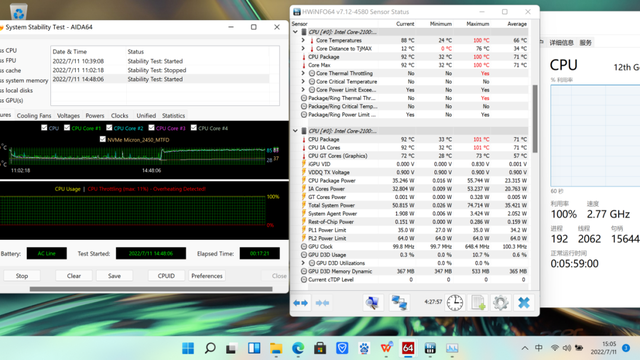Click the Save button in AIDA64

[114, 276]
